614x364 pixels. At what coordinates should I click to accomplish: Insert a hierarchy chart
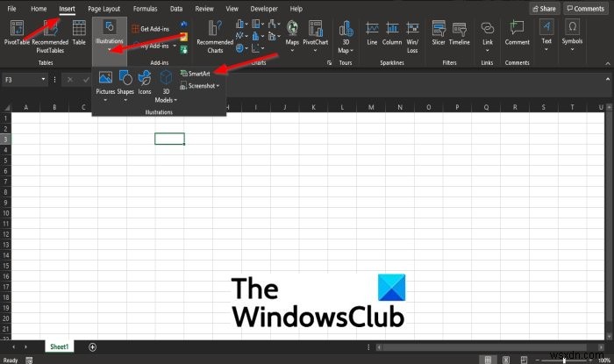tap(257, 25)
